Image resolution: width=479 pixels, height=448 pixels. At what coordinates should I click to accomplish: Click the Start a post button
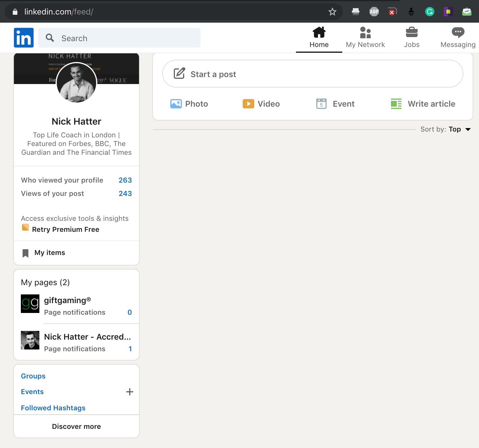click(x=313, y=74)
